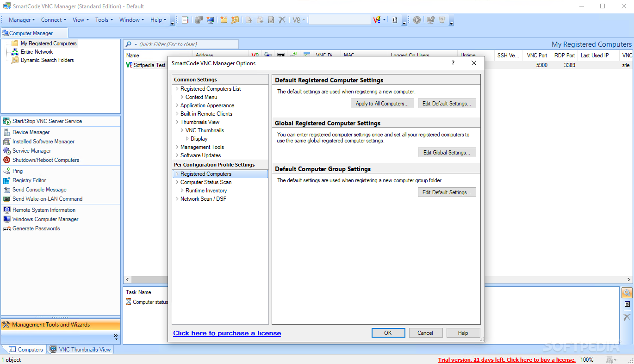The image size is (634, 364).
Task: Expand Built-in Remote Clients node
Action: tap(177, 114)
